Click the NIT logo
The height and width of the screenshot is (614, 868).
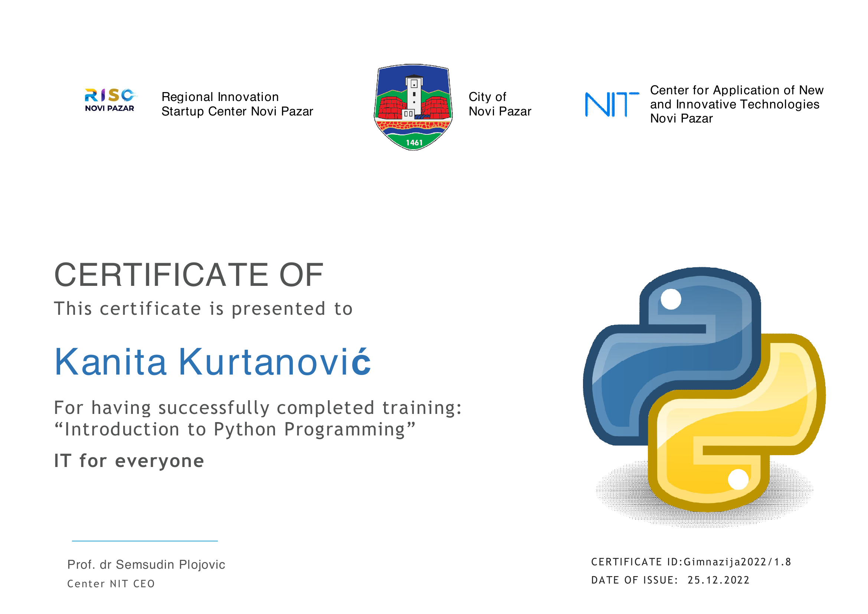(x=612, y=104)
